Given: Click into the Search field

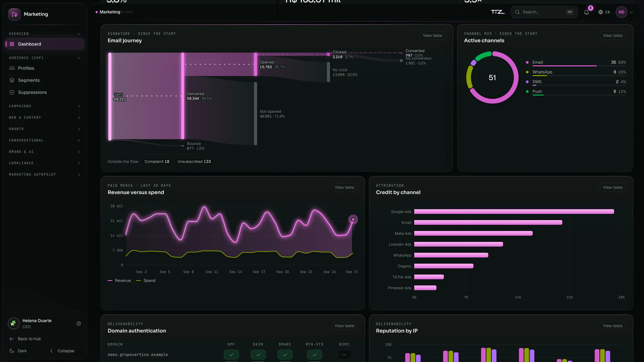Looking at the screenshot, I should pyautogui.click(x=544, y=12).
